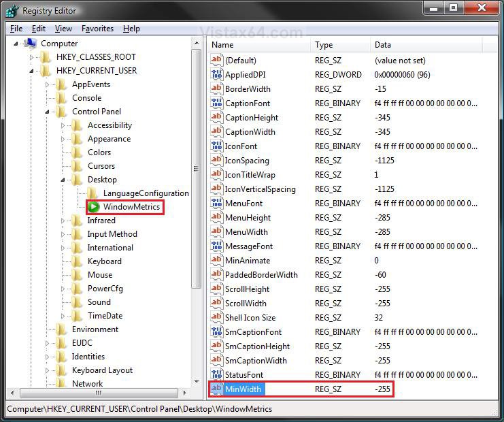Screen dimensions: 504x422
Task: Open the Favorites menu
Action: tap(97, 29)
